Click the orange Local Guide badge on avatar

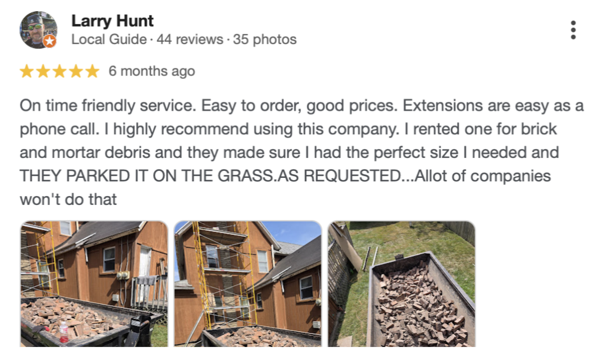point(50,41)
